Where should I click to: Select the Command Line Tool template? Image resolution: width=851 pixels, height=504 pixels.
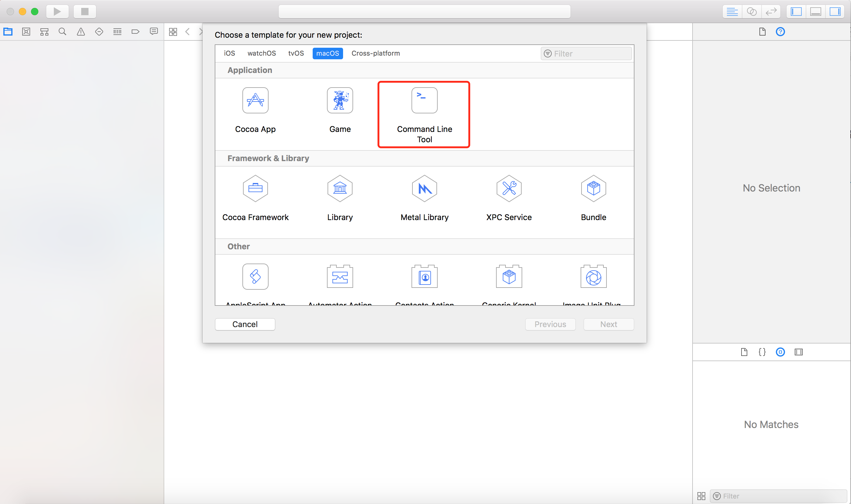[424, 114]
